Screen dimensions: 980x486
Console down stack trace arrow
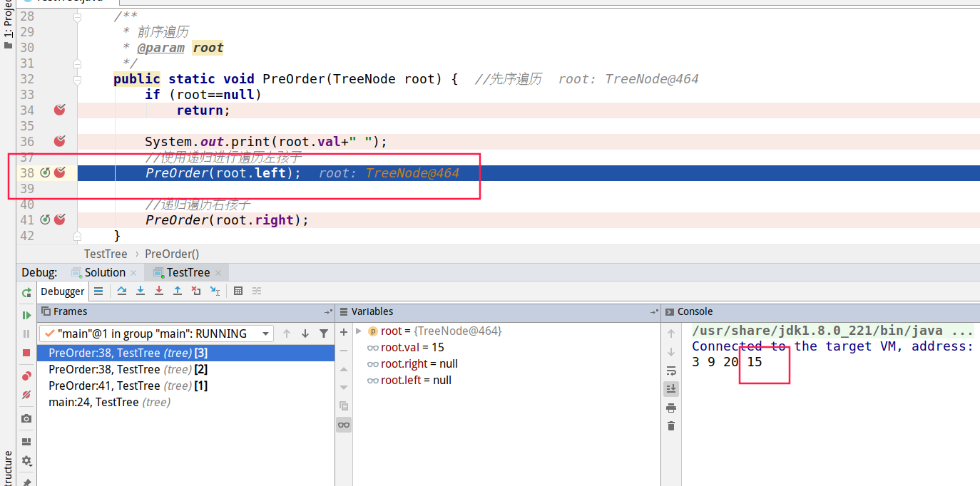(671, 352)
